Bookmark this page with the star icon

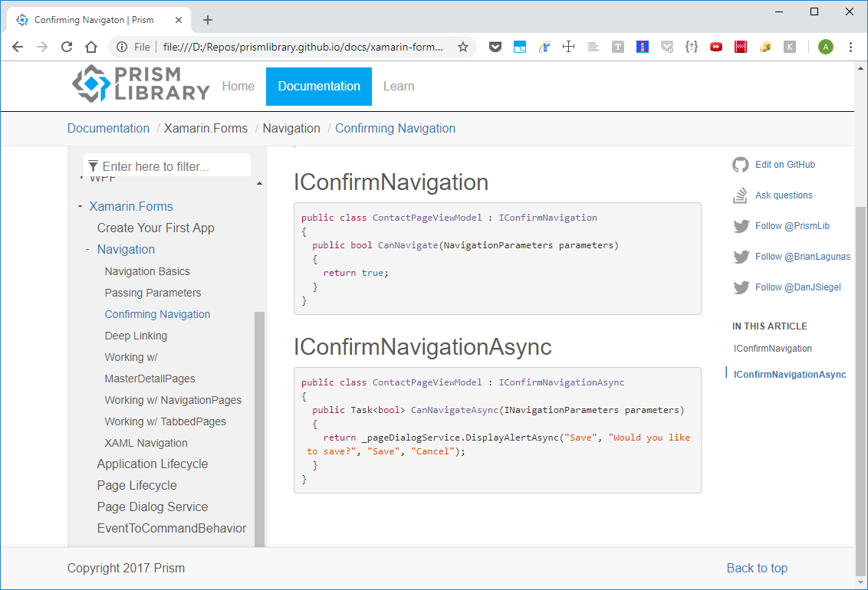[x=463, y=47]
